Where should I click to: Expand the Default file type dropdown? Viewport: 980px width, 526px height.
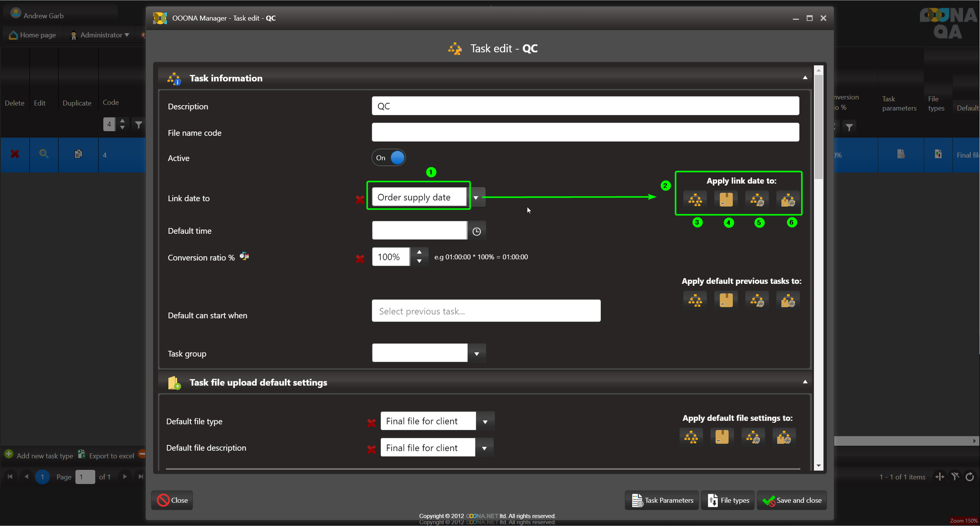pos(485,422)
